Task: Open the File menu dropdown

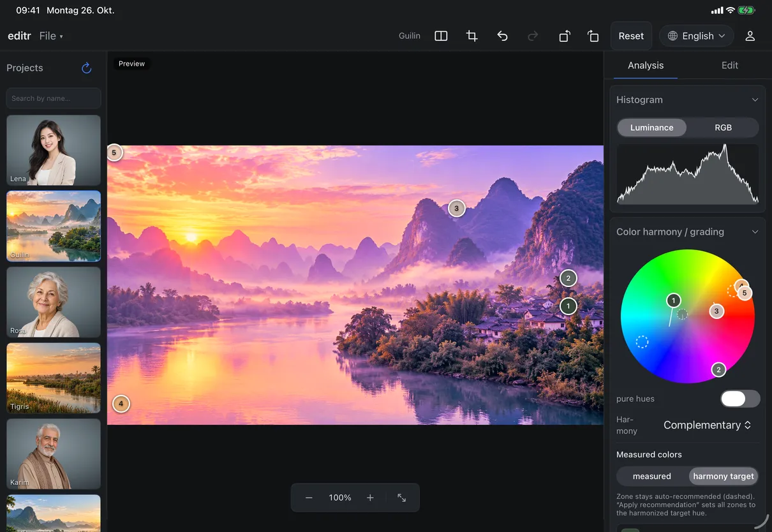Action: point(51,36)
